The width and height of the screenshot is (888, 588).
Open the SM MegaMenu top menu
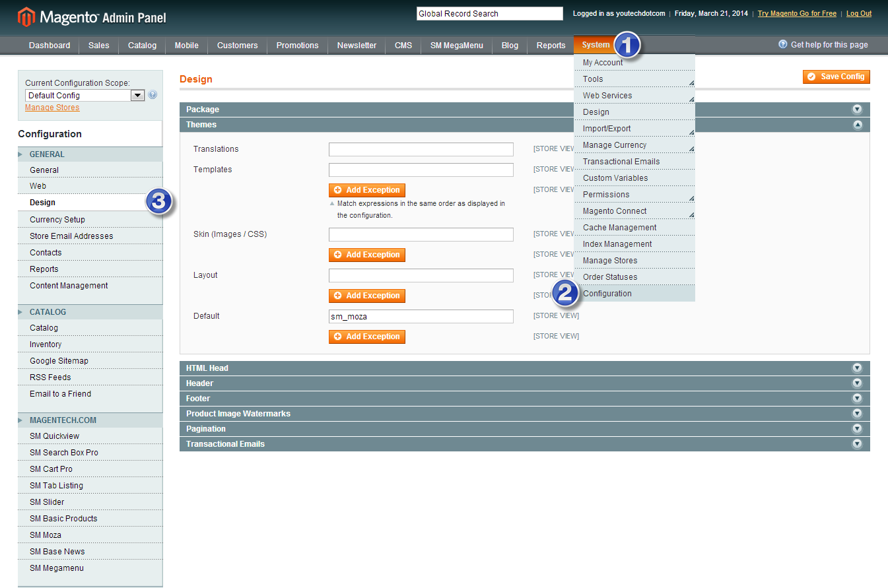coord(457,46)
